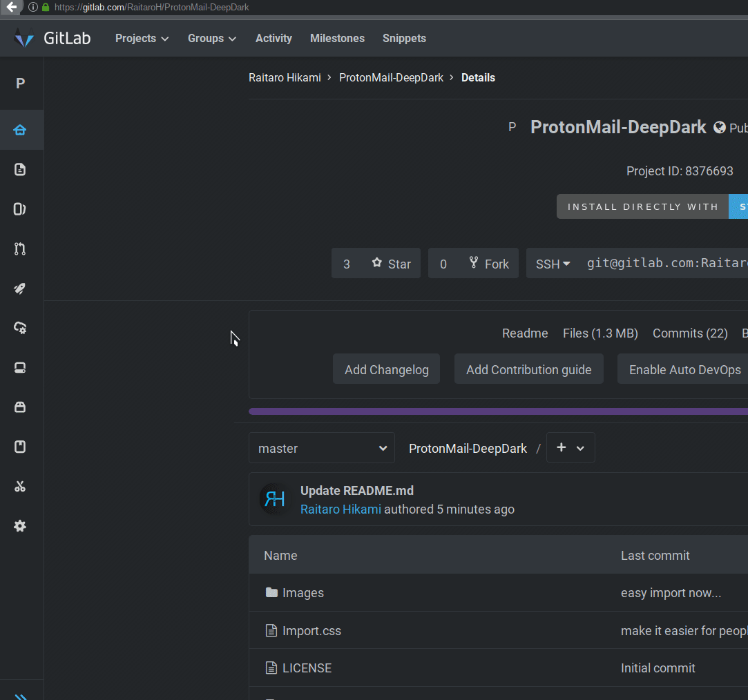
Task: Open Repository icon in sidebar
Action: tap(20, 169)
